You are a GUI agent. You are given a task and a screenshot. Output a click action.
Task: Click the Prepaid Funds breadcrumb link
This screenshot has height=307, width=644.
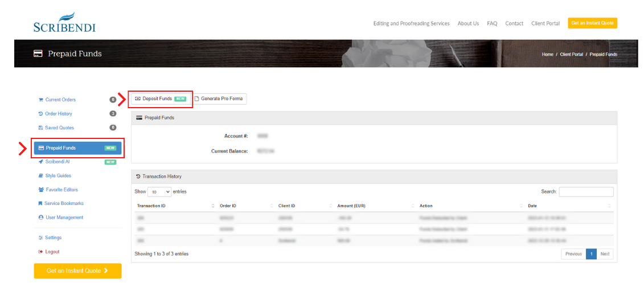[604, 54]
